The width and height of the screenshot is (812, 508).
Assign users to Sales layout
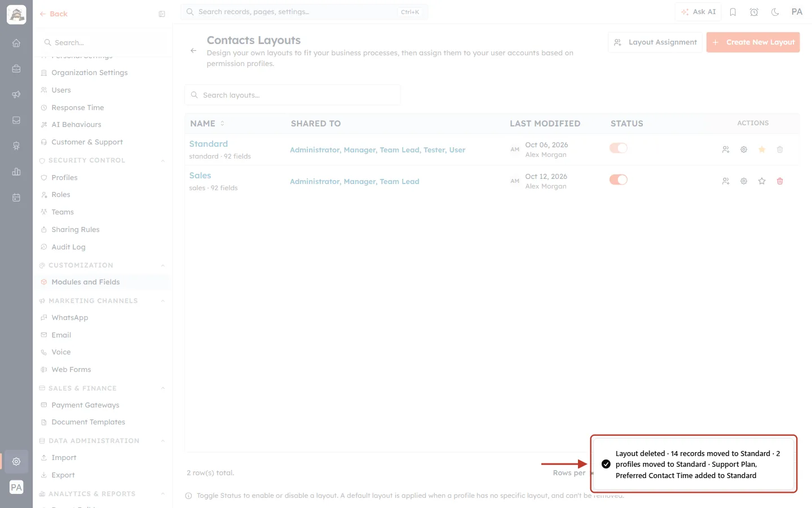pos(726,181)
